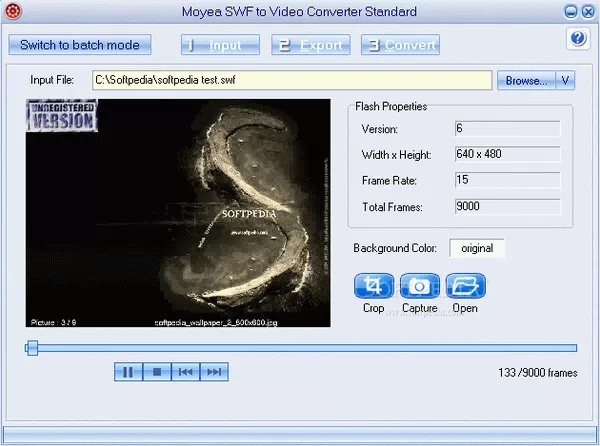Click the middle of the frame slider track
Viewport: 600px width, 446px height.
(301, 348)
